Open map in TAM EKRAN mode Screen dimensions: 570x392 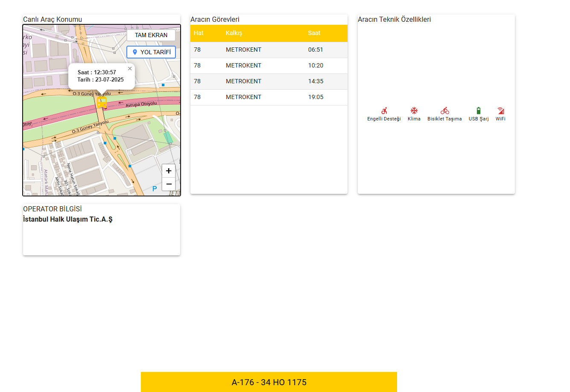[x=151, y=35]
